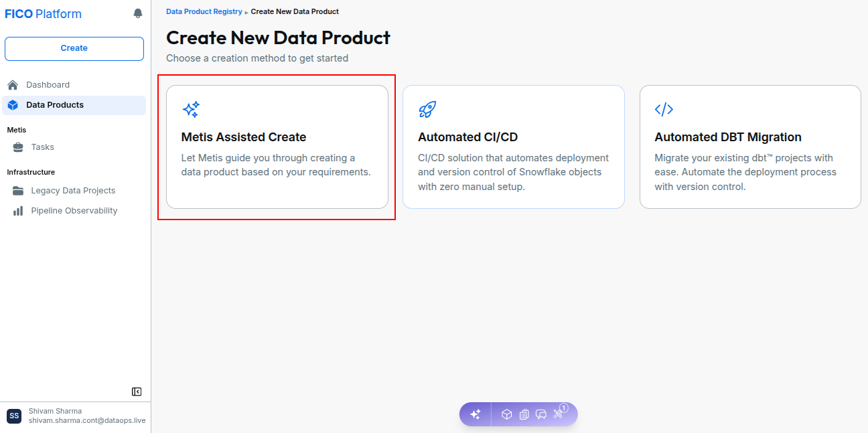Click the rocket icon on Automated CI/CD card
This screenshot has width=868, height=433.
click(x=427, y=109)
